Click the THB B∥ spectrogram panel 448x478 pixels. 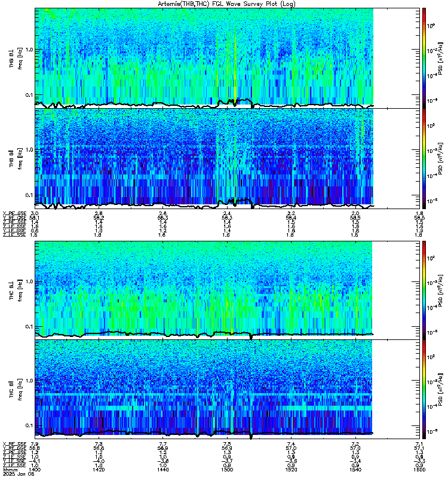tap(227, 158)
